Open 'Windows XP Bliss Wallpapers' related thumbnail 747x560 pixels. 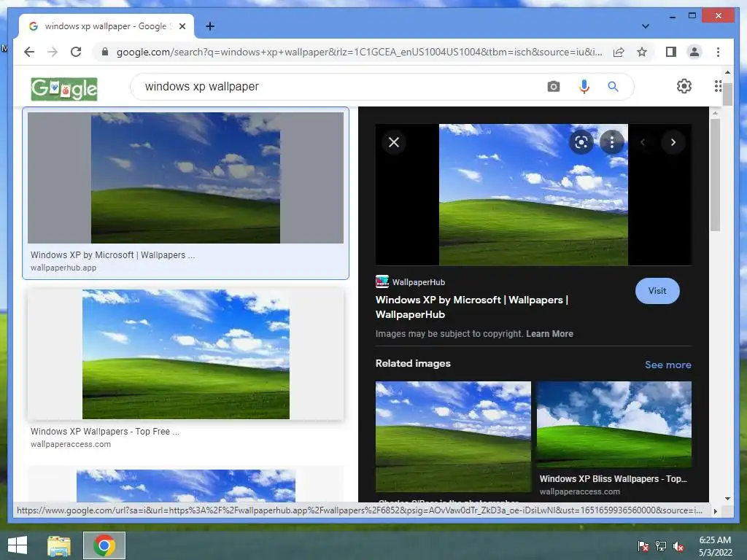pyautogui.click(x=614, y=424)
